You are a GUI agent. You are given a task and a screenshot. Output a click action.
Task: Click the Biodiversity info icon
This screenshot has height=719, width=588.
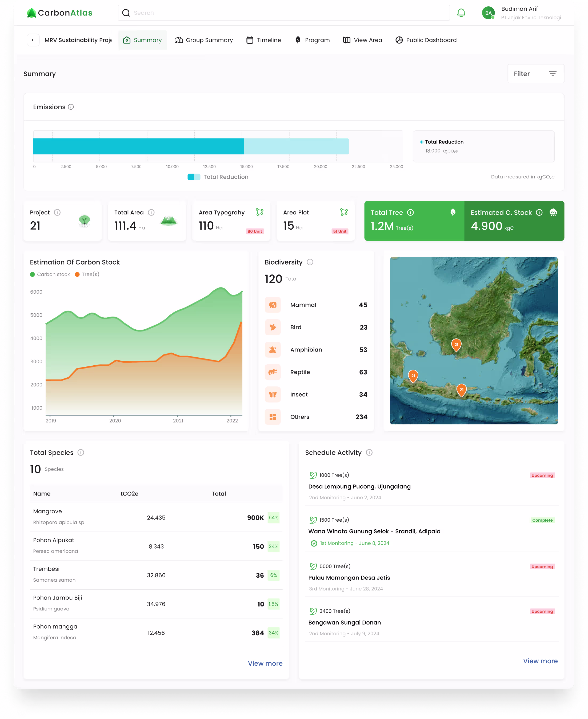(x=310, y=262)
